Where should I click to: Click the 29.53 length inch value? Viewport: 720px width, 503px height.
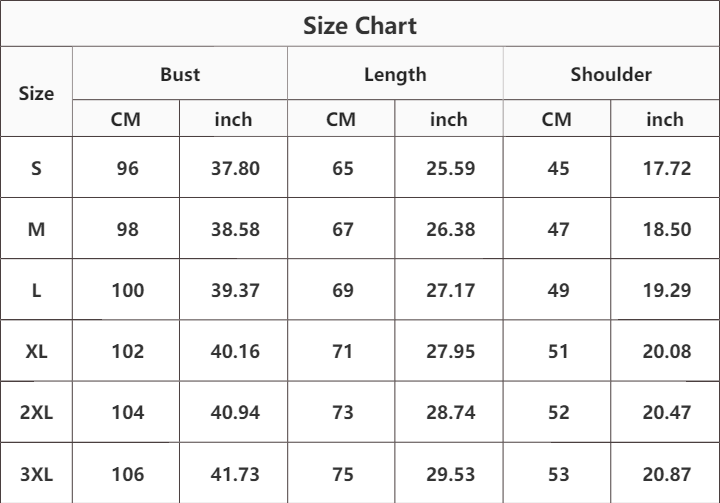click(x=450, y=474)
